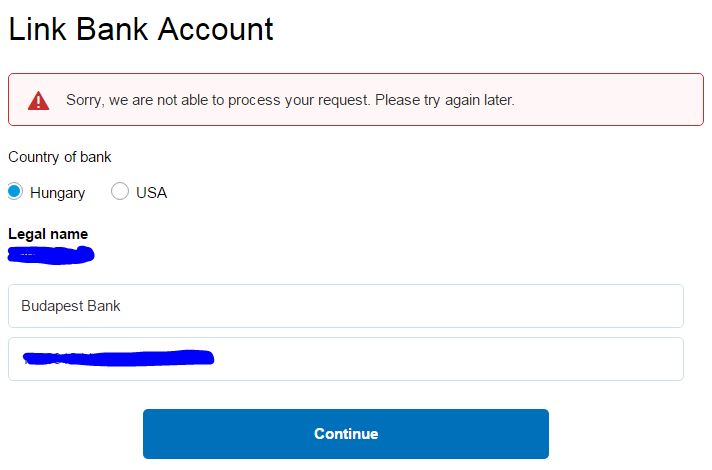This screenshot has height=470, width=712.
Task: Click the Legal name bold label
Action: [x=48, y=234]
